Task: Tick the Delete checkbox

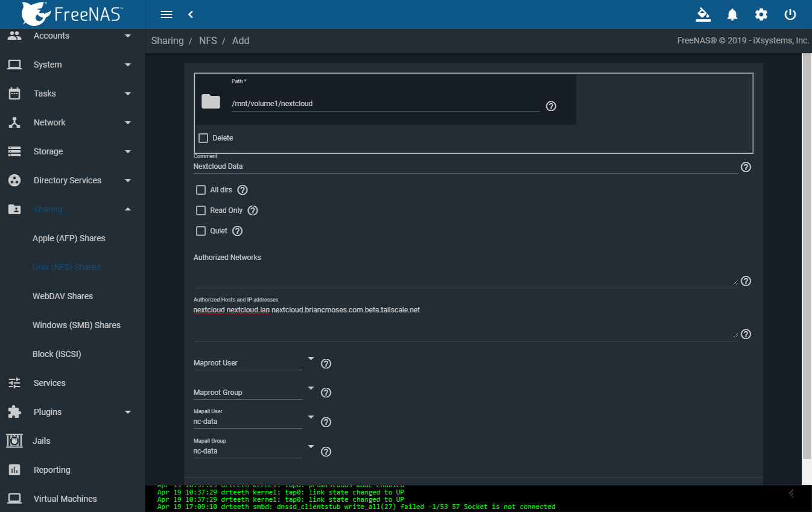Action: point(203,138)
